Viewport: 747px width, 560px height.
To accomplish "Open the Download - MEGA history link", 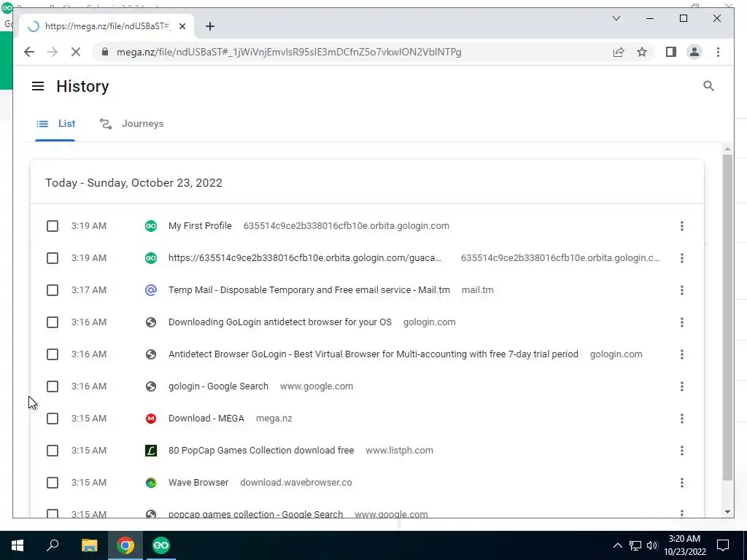I will [206, 419].
